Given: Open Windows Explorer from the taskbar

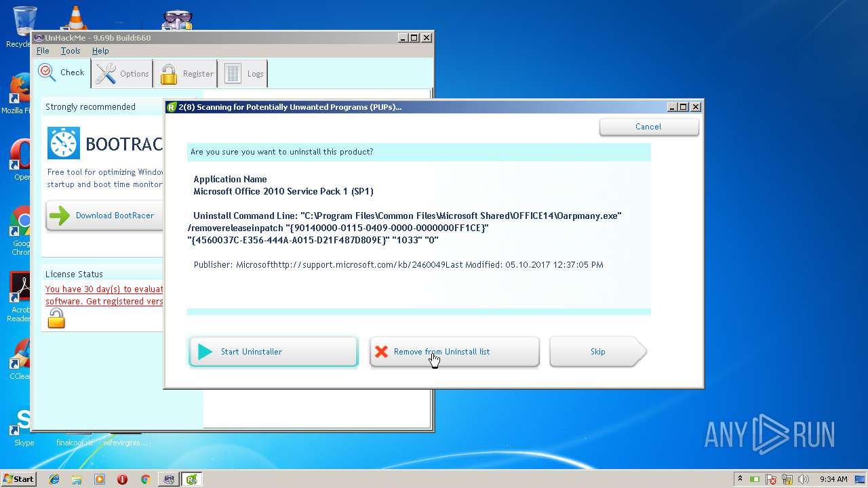Looking at the screenshot, I should point(77,479).
